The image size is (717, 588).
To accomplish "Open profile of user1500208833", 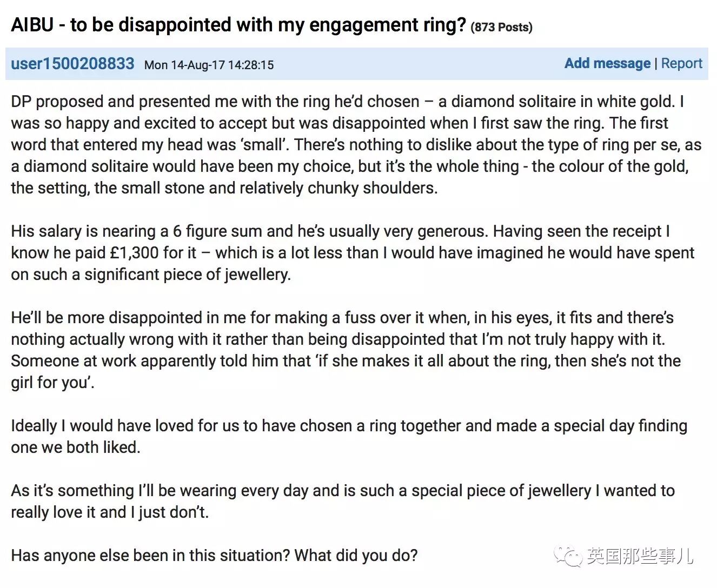I will point(72,64).
